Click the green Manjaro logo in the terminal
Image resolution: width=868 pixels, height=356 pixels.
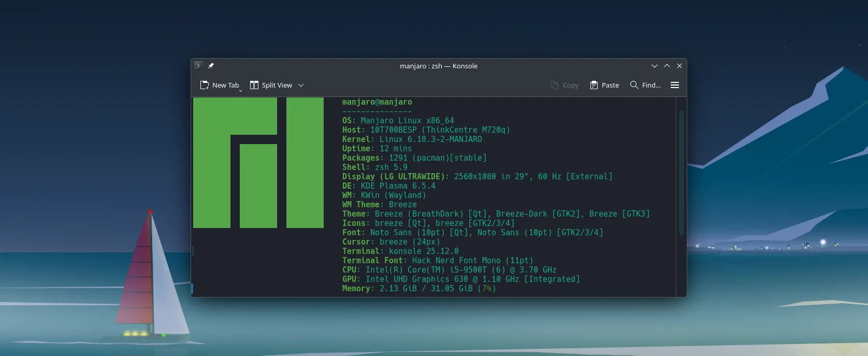click(258, 163)
